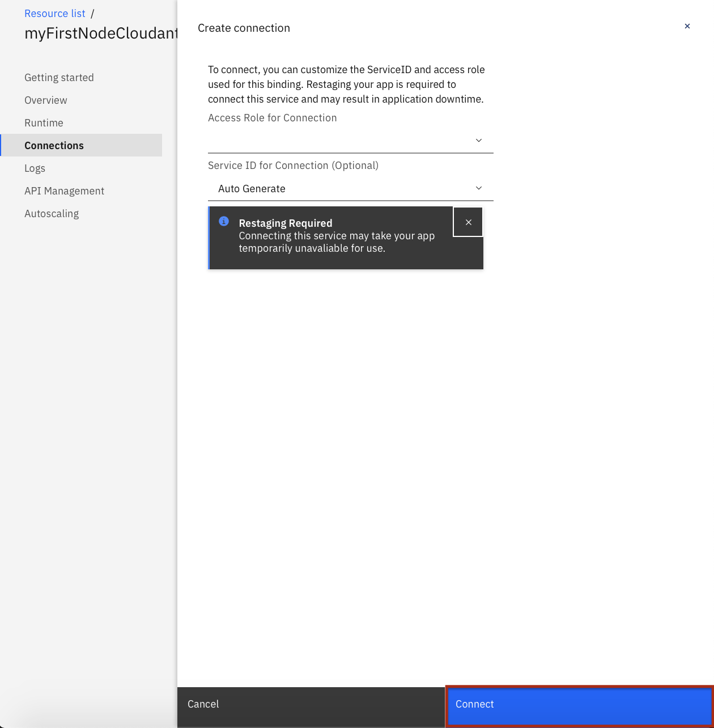Switch to the Overview section

click(46, 100)
